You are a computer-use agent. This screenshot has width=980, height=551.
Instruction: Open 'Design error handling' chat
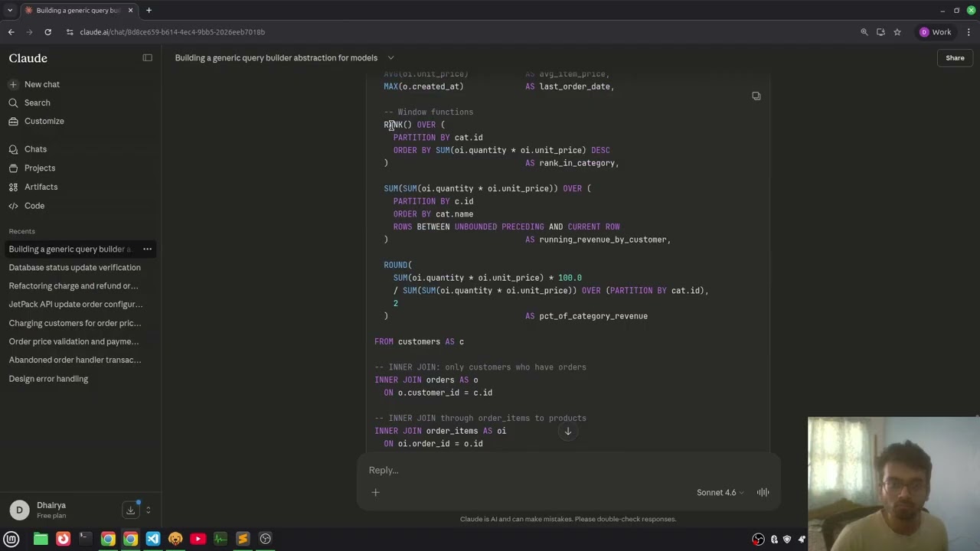[48, 379]
